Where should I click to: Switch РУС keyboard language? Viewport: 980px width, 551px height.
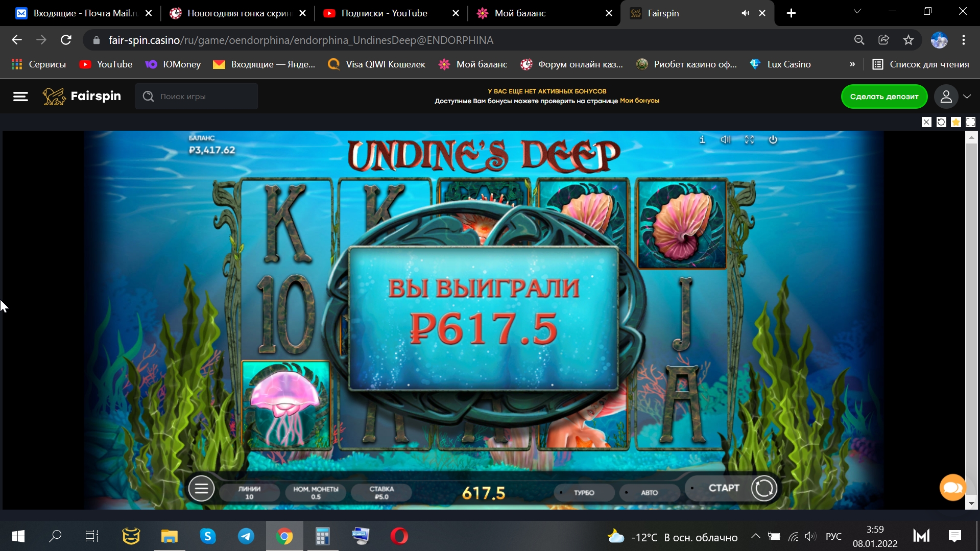point(833,537)
